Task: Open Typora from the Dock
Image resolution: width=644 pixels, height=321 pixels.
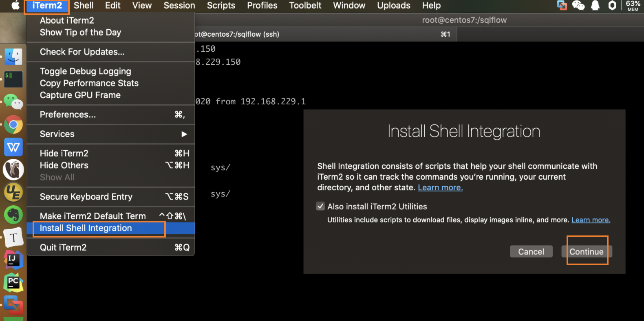Action: point(13,237)
